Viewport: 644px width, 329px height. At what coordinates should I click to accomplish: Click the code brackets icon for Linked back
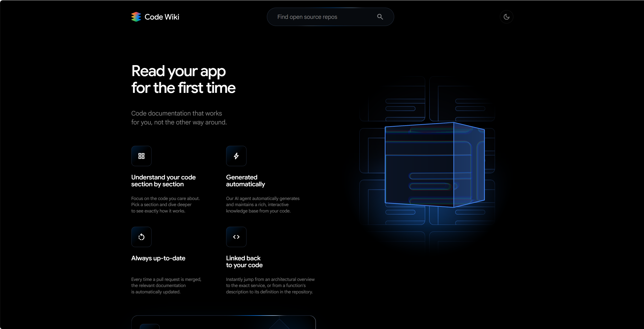click(236, 237)
